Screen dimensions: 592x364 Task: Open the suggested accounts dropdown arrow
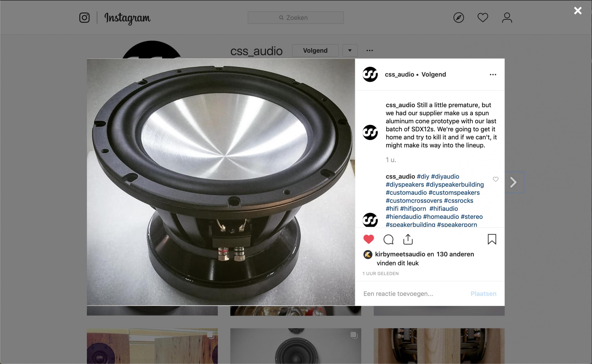(x=350, y=50)
